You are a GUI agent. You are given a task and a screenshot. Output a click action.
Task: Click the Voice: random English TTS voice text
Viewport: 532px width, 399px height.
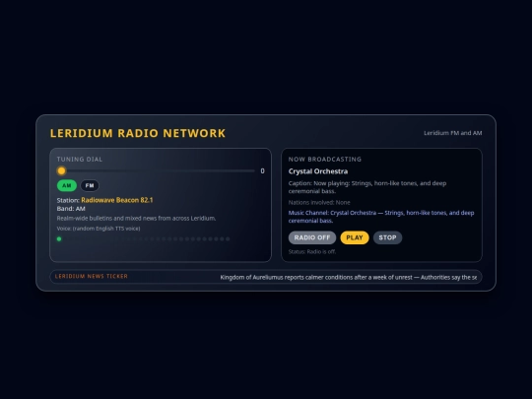click(99, 229)
